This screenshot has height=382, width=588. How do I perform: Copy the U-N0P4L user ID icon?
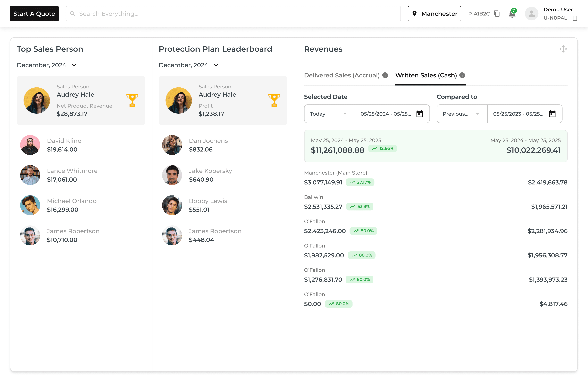point(574,18)
